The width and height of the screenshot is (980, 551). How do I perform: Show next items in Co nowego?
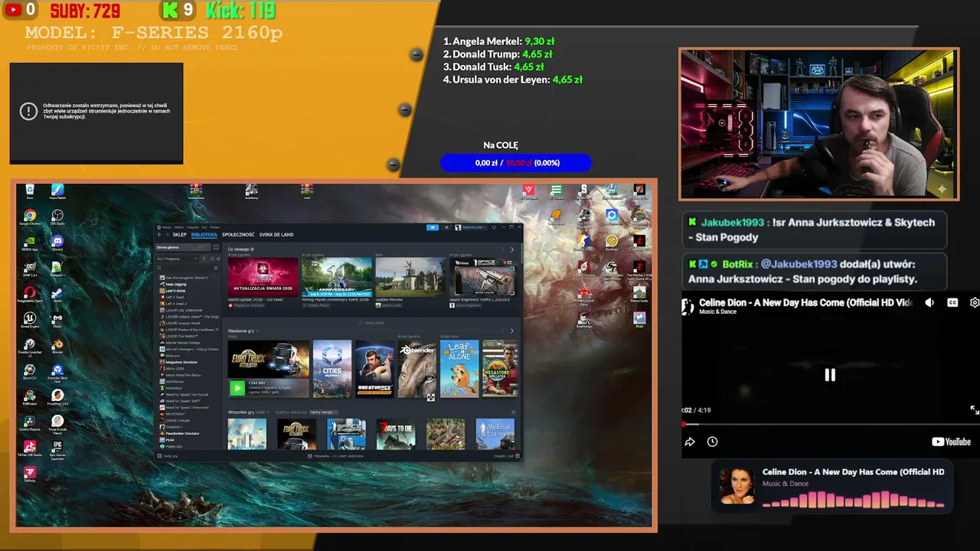(513, 249)
